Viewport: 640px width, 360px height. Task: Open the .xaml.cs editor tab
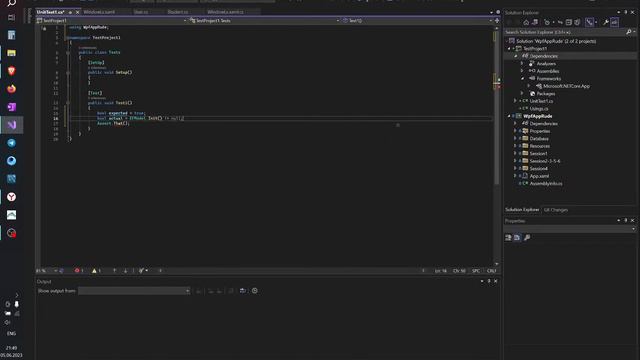pyautogui.click(x=225, y=12)
